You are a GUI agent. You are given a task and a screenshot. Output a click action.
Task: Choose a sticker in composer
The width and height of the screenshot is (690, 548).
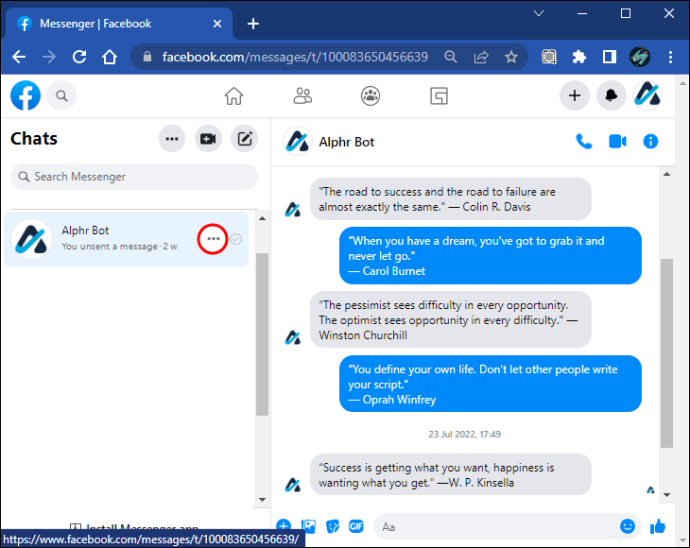point(333,526)
